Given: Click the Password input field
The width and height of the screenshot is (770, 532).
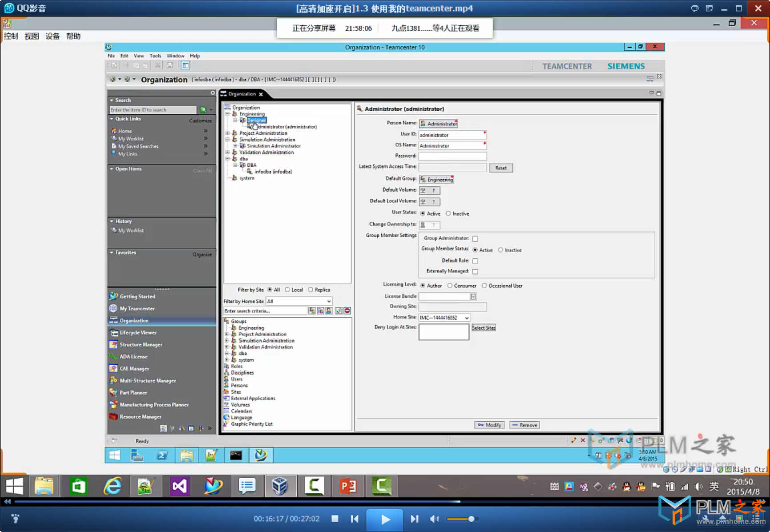Looking at the screenshot, I should pyautogui.click(x=452, y=156).
